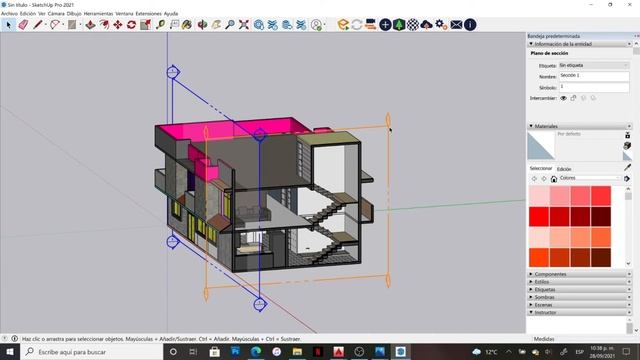This screenshot has width=640, height=360.
Task: Select the Zoom magnifier tool
Action: (230, 25)
